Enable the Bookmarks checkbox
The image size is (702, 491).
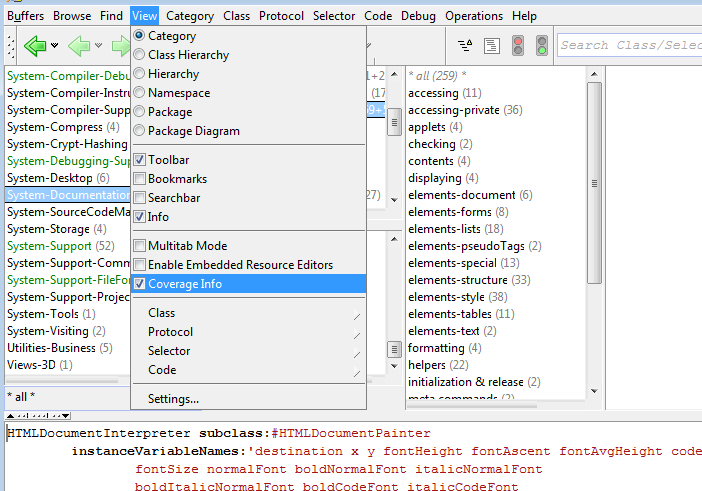(x=140, y=179)
